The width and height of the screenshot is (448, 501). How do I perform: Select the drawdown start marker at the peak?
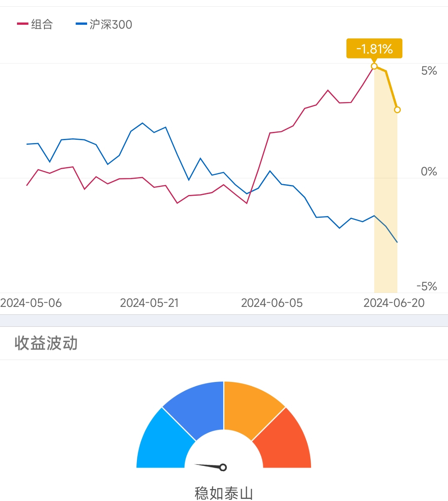pyautogui.click(x=374, y=66)
